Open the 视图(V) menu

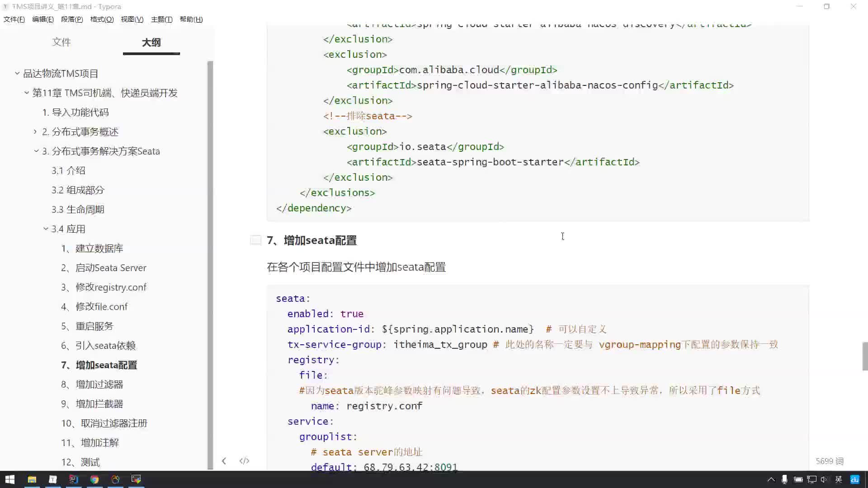tap(132, 19)
